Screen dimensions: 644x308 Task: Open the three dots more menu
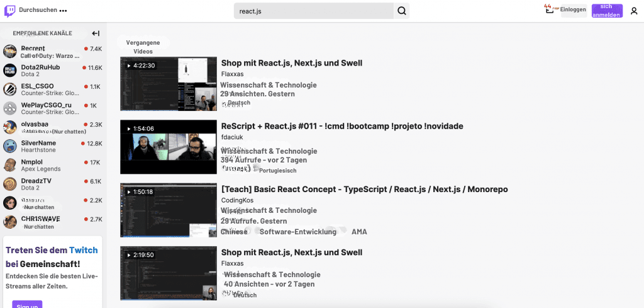pyautogui.click(x=63, y=11)
